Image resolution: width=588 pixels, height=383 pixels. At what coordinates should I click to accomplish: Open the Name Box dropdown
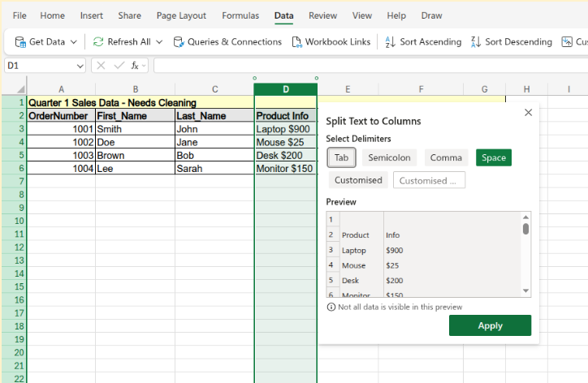[80, 66]
